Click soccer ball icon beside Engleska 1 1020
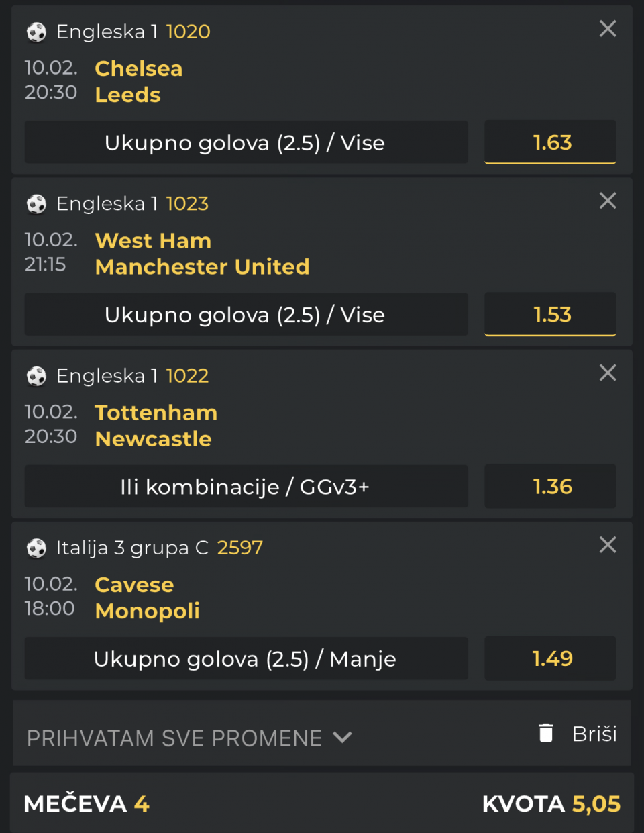The height and width of the screenshot is (833, 644). [36, 32]
